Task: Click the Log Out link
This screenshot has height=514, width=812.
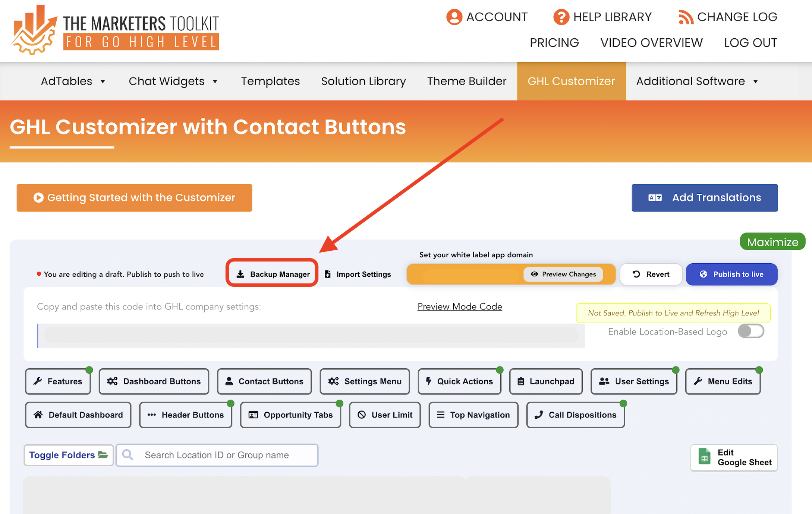Action: [x=750, y=43]
